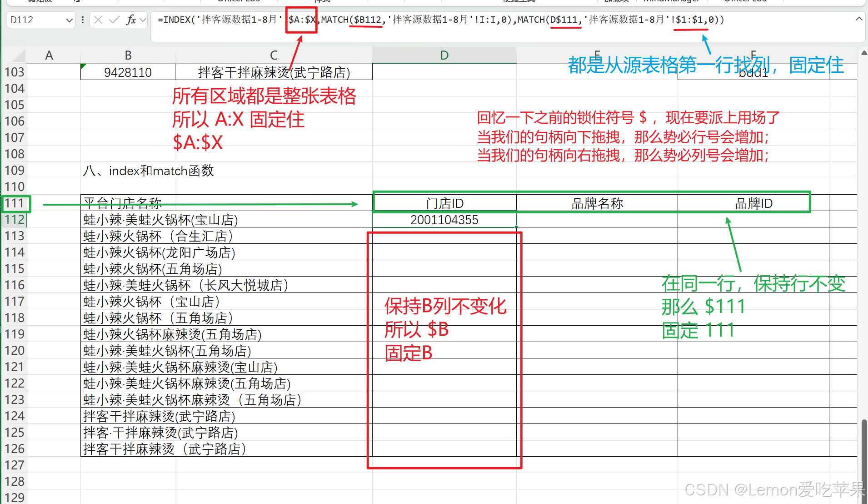The image size is (868, 504).
Task: Click the Enter checkmark icon in formula bar
Action: tap(114, 20)
